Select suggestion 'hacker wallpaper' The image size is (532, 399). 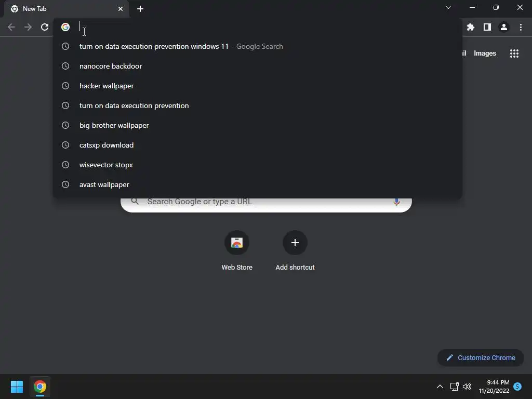tap(258, 86)
